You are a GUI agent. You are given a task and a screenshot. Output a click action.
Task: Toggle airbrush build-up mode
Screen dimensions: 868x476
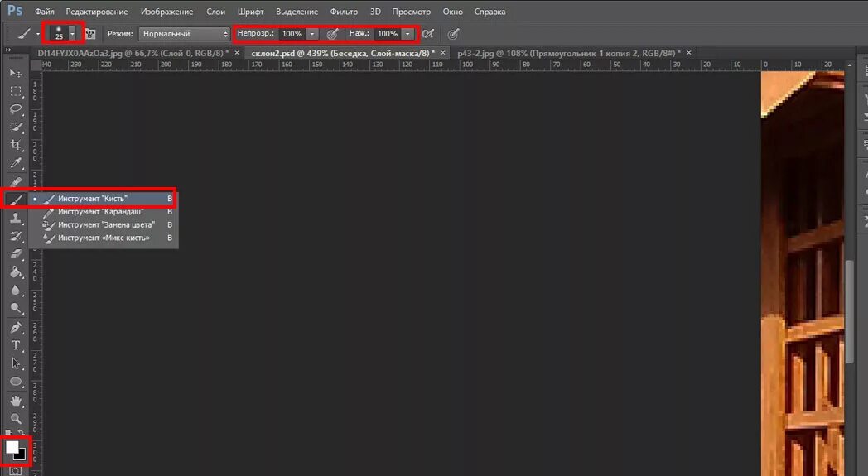pyautogui.click(x=427, y=34)
